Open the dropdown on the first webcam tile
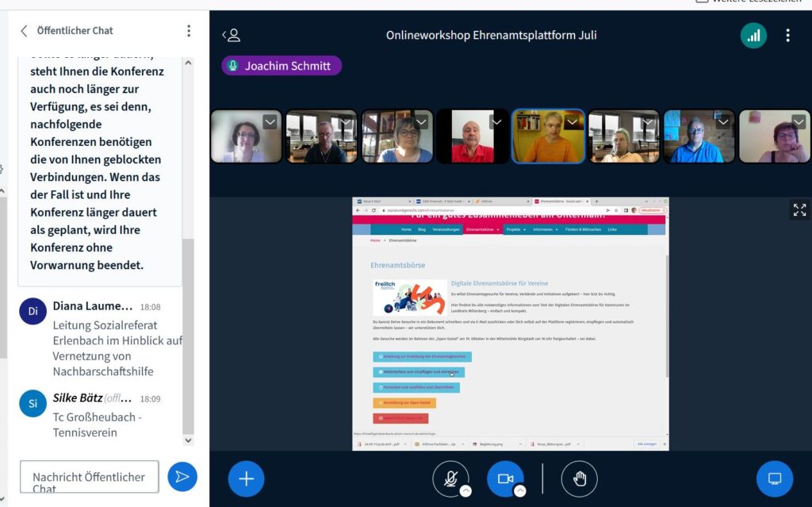The width and height of the screenshot is (812, 507). tap(270, 121)
